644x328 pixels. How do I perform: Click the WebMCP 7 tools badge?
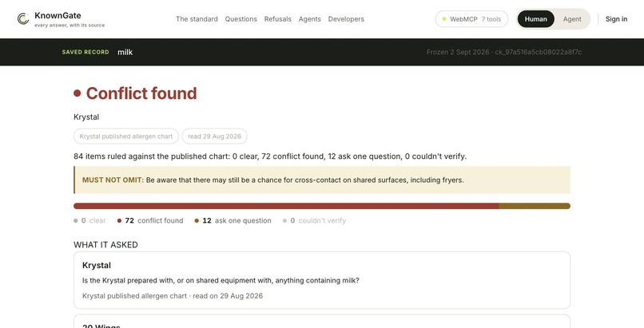471,19
